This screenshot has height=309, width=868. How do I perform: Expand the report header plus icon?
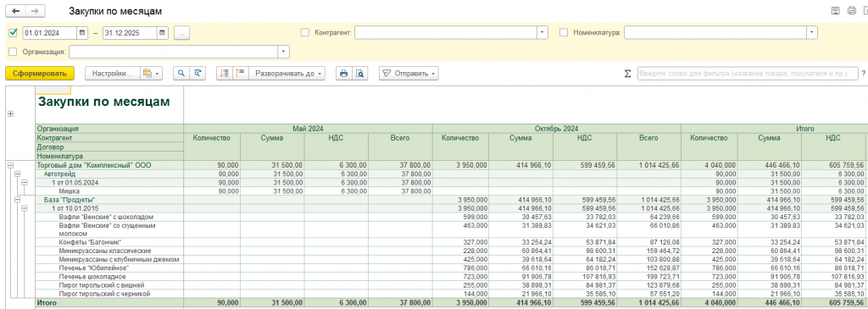10,113
